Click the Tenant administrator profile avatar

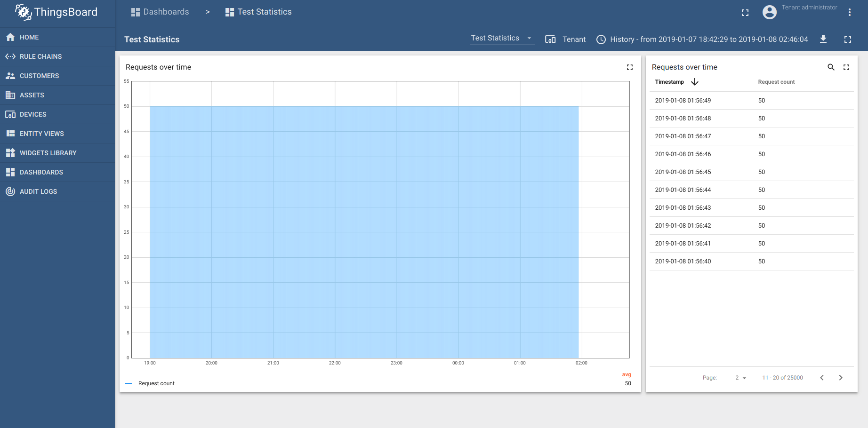click(770, 12)
